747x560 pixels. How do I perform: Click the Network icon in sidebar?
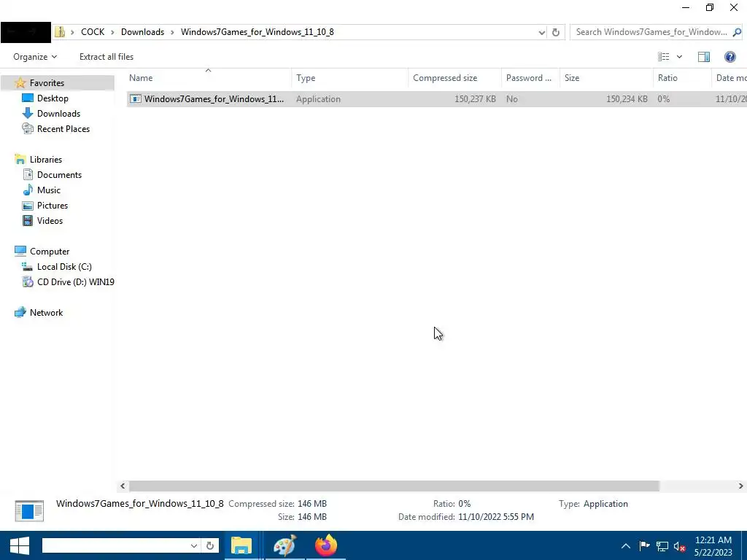20,312
